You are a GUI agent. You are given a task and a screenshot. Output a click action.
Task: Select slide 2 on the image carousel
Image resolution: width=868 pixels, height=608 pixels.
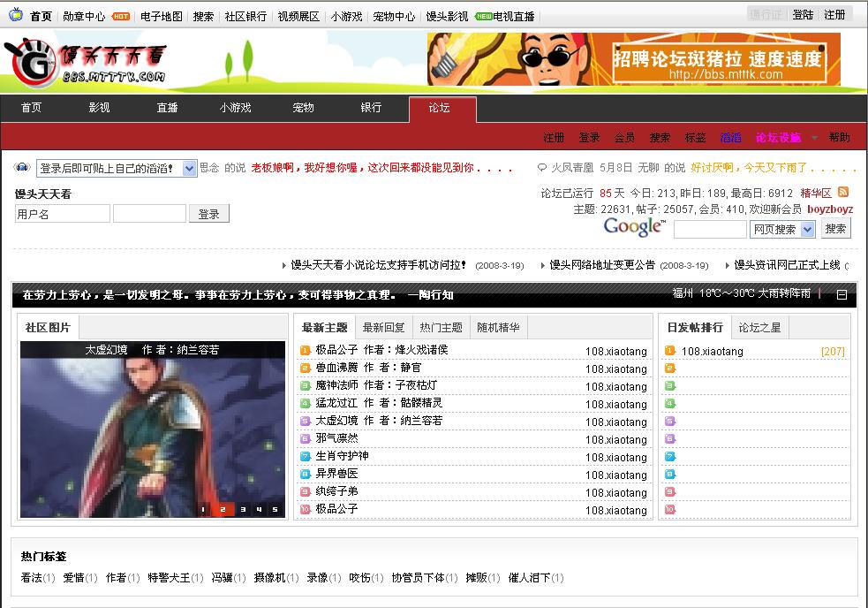click(x=223, y=509)
